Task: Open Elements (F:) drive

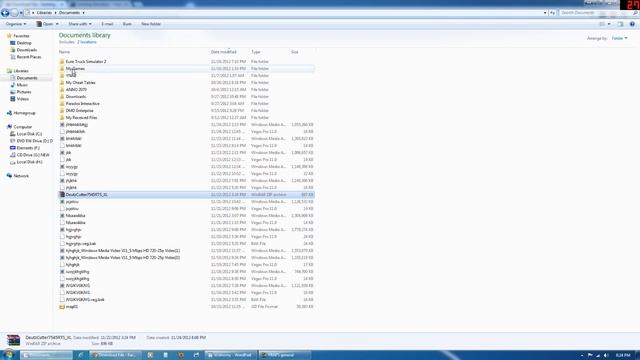Action: point(28,148)
